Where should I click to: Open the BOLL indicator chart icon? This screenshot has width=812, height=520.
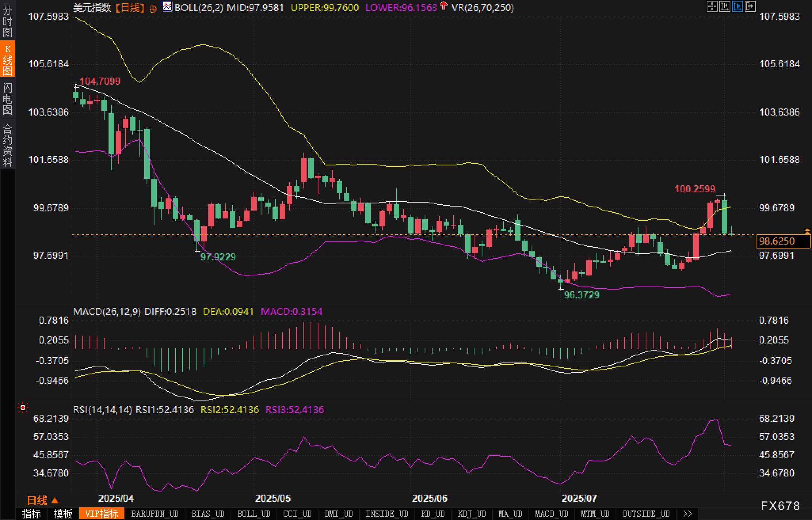click(168, 6)
